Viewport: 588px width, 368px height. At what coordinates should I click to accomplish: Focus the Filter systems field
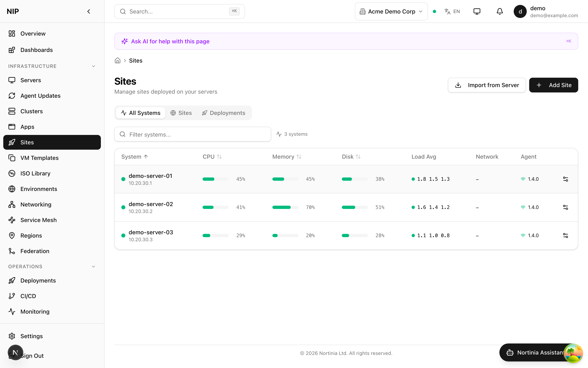coord(193,134)
